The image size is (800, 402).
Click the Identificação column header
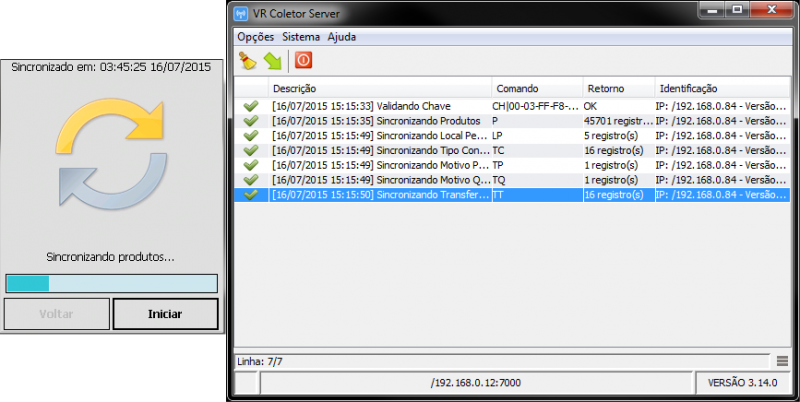click(x=722, y=88)
